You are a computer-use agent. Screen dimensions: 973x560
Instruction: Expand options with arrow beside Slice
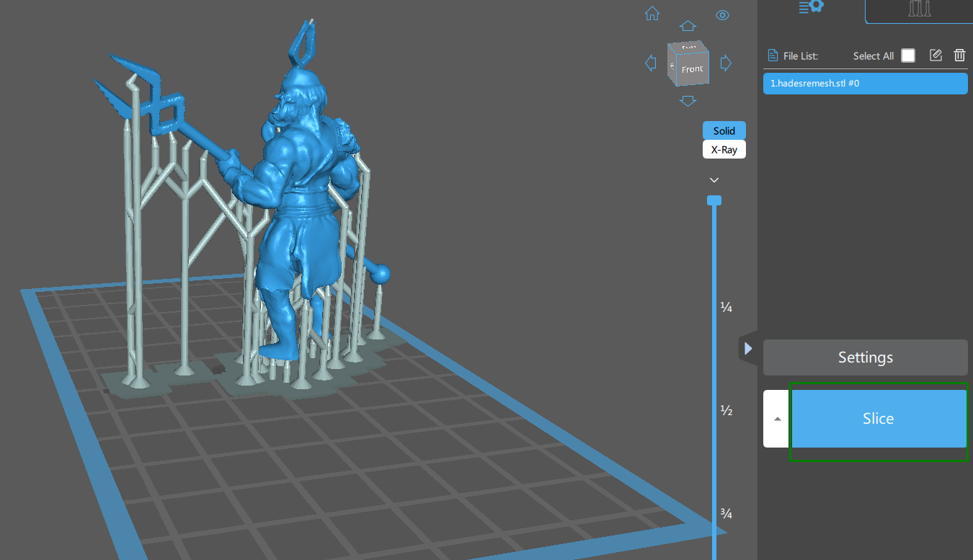(776, 419)
